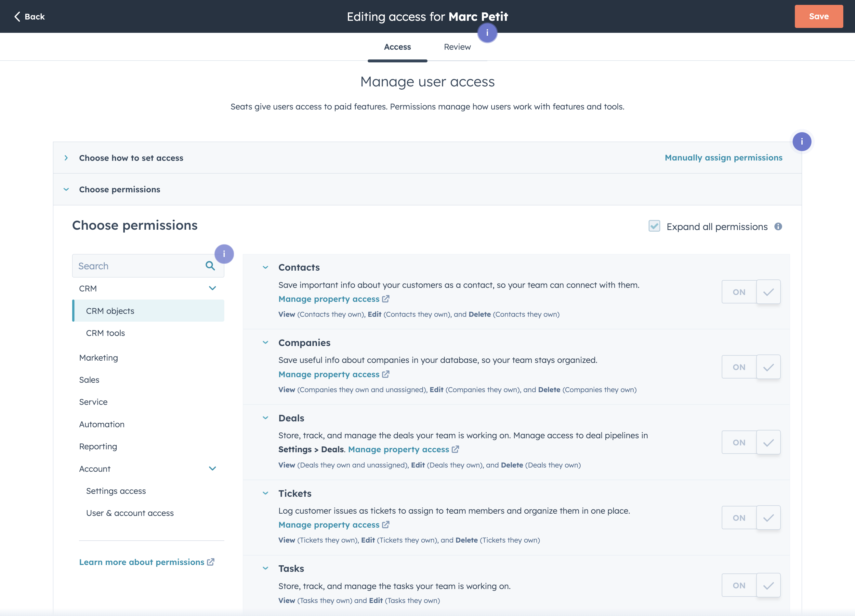Click external link icon next to Contacts Manage property access
The image size is (855, 616).
[386, 299]
